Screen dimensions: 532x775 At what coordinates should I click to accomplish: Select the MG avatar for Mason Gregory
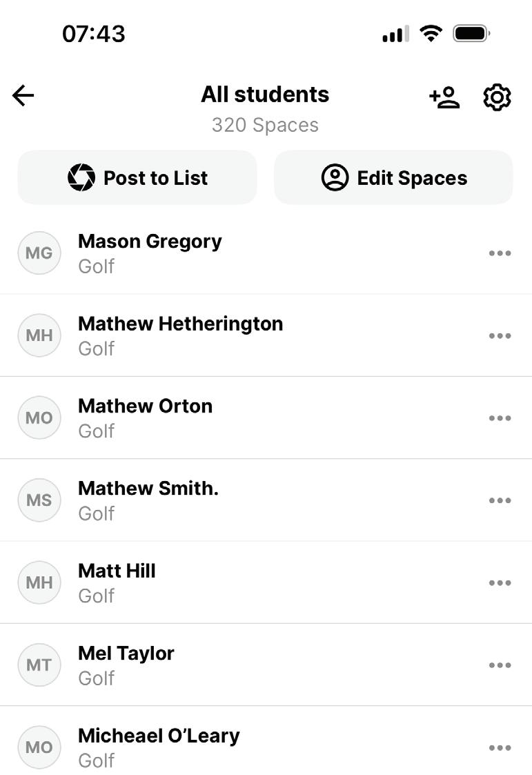tap(39, 253)
